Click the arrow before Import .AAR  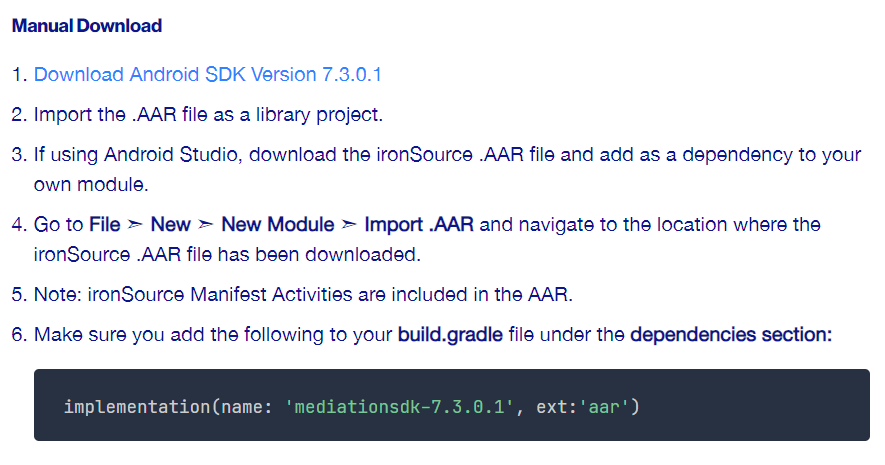pyautogui.click(x=349, y=225)
